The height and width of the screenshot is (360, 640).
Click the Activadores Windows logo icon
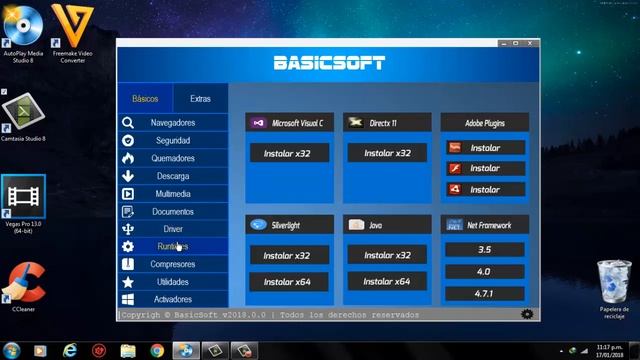128,299
